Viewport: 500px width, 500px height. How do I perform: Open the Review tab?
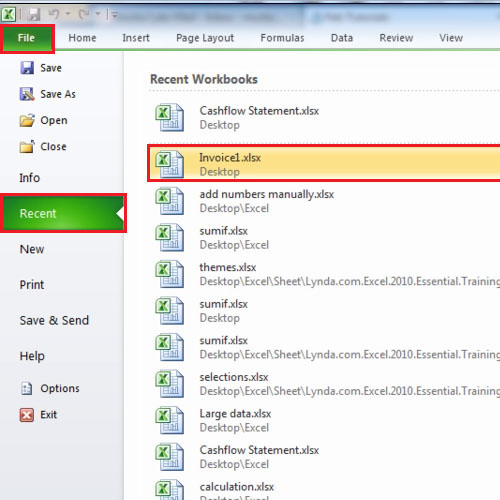(396, 38)
